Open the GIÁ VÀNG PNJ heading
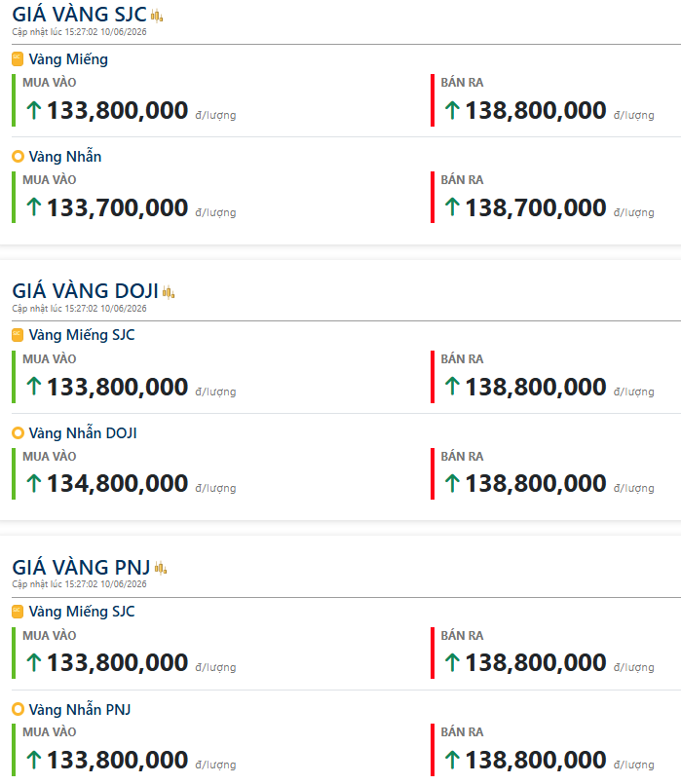The height and width of the screenshot is (784, 681). (x=81, y=568)
